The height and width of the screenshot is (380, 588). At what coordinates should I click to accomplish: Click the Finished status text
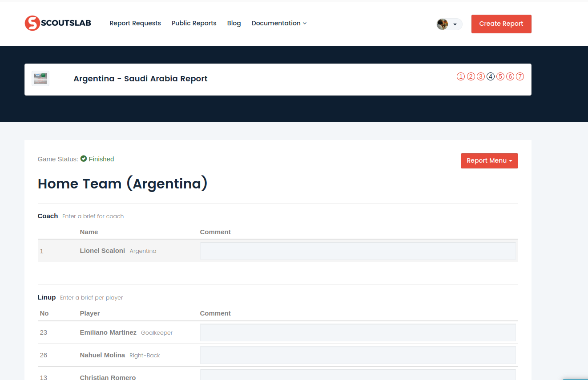click(101, 159)
